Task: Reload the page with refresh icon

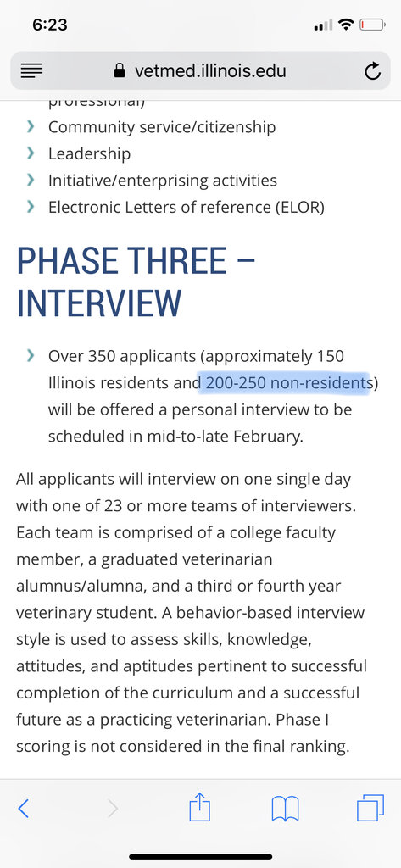Action: coord(373,71)
